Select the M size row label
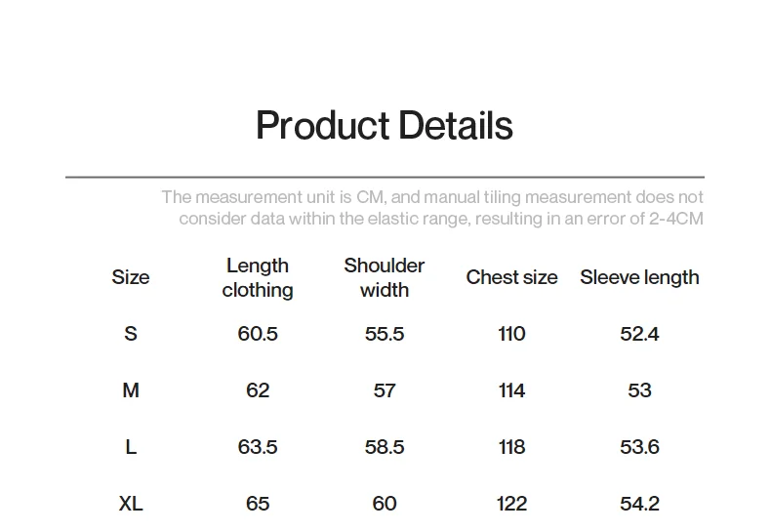 tap(131, 390)
